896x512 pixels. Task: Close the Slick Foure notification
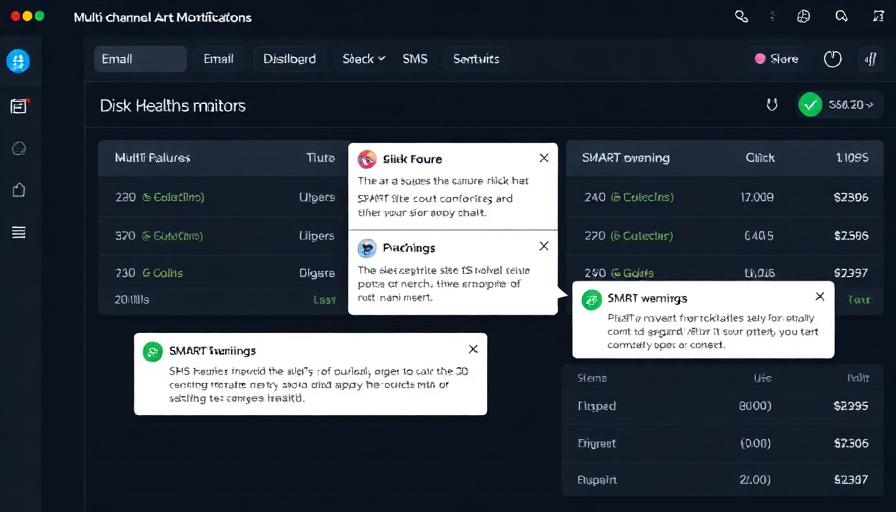coord(544,158)
